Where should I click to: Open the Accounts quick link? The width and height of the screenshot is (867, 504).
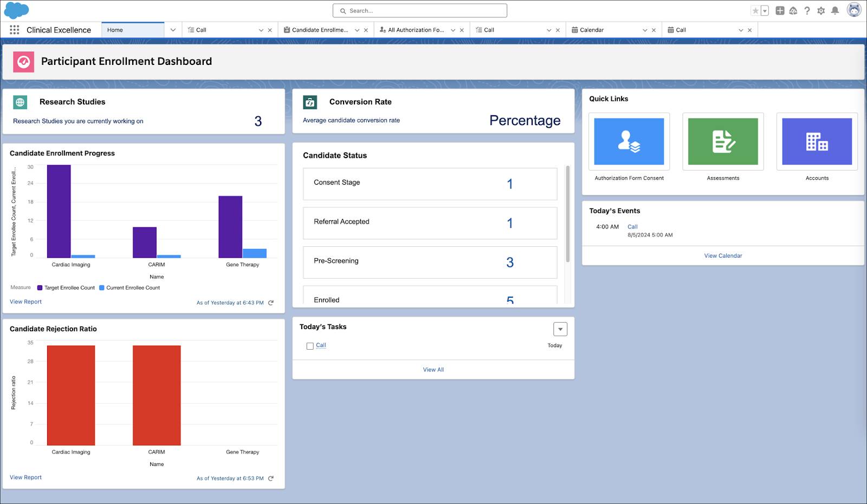coord(817,141)
